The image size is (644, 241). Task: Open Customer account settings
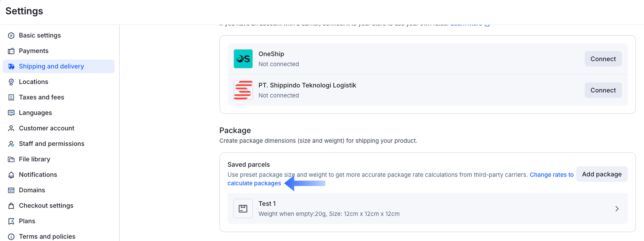[x=46, y=128]
